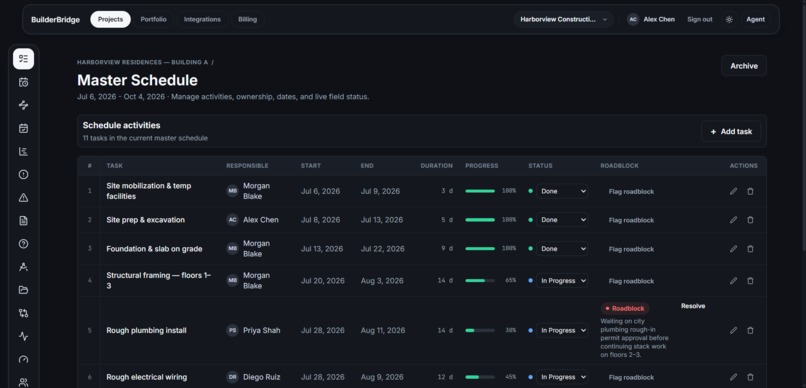
Task: Open the question mark sidebar icon
Action: point(23,244)
